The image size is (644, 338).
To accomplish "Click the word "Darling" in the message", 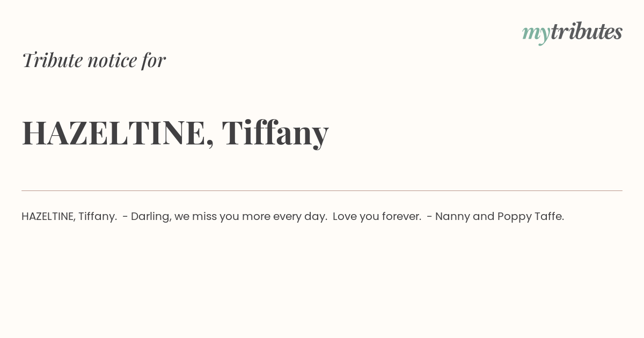I will tap(150, 217).
